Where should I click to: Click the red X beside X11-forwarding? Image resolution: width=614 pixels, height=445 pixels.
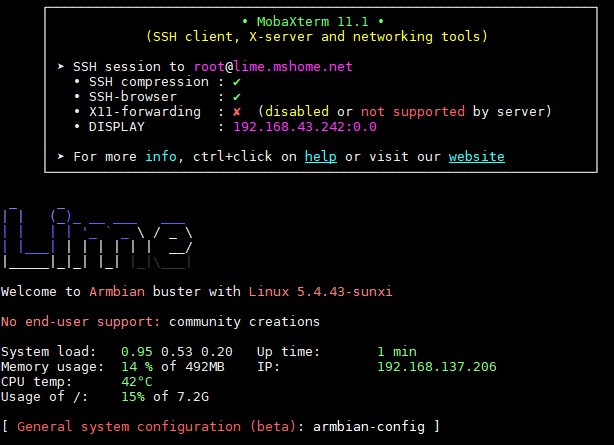237,112
